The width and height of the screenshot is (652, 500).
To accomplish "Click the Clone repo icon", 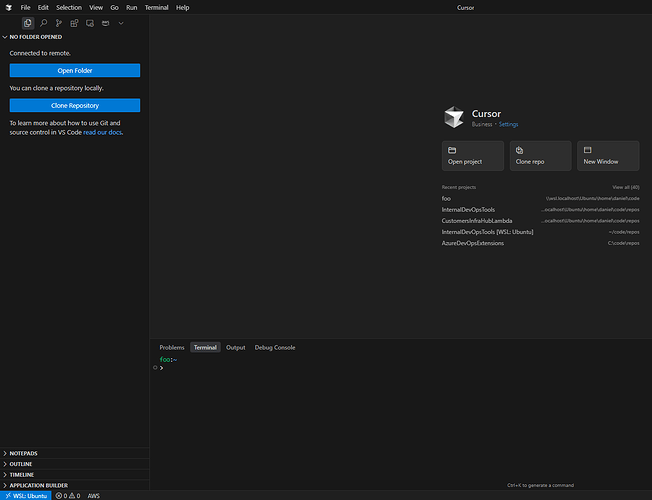I will [520, 150].
